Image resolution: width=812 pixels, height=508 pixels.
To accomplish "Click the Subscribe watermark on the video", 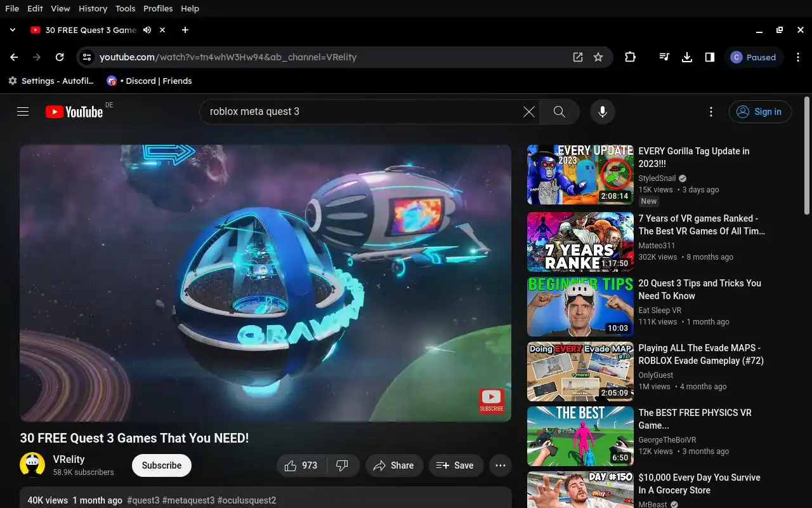I will (492, 402).
